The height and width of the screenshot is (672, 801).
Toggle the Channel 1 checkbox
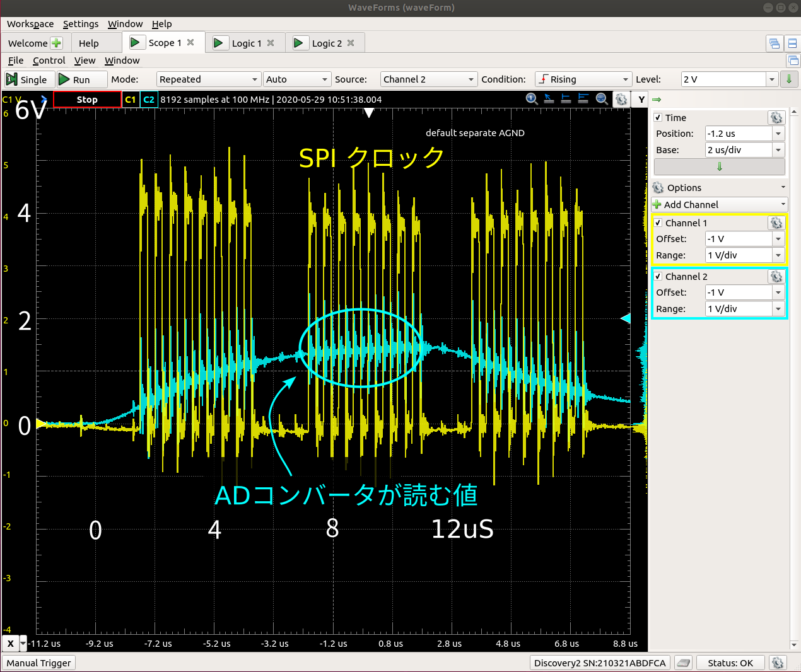[658, 223]
